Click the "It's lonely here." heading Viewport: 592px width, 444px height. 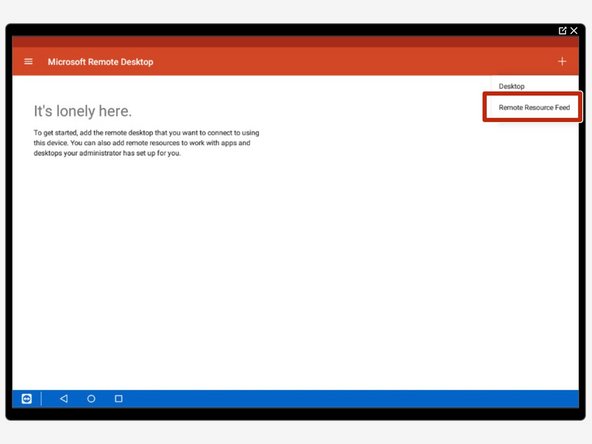point(83,111)
